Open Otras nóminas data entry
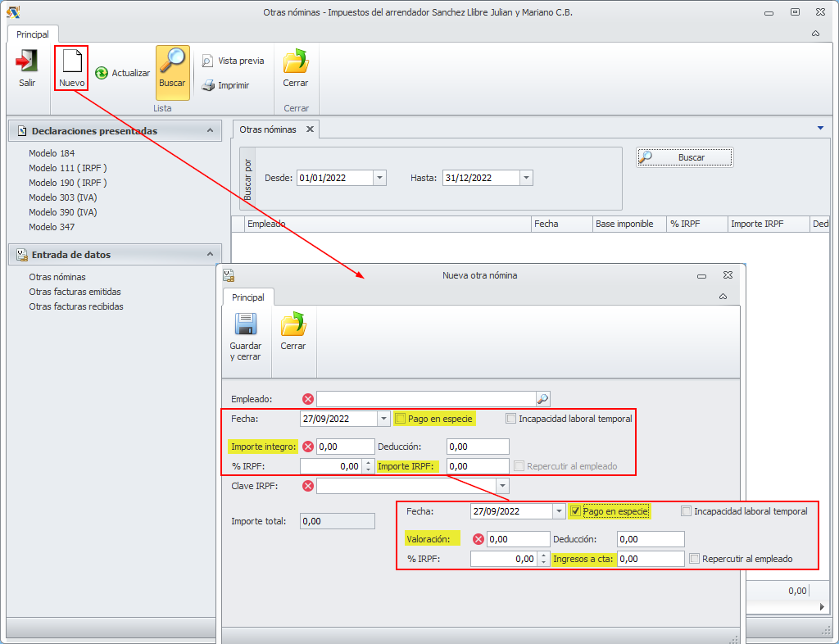 57,277
